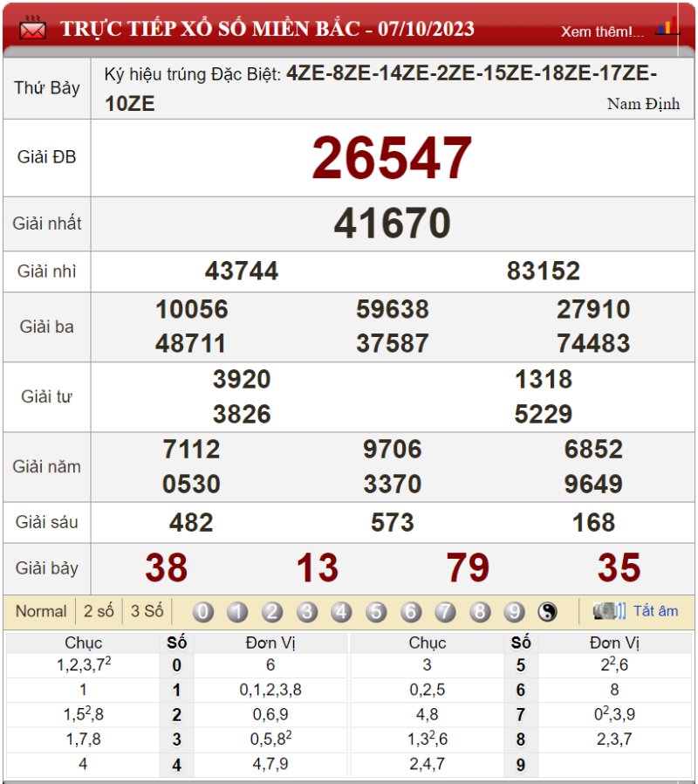Screen dimensions: 698x784
Task: Open the bar chart statistics icon
Action: click(667, 27)
